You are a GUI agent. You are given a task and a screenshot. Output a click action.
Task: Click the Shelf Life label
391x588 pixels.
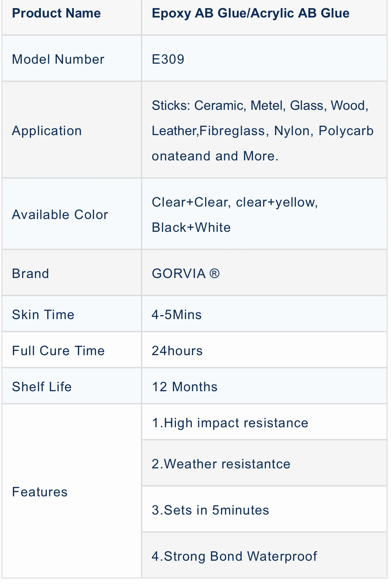click(x=42, y=387)
